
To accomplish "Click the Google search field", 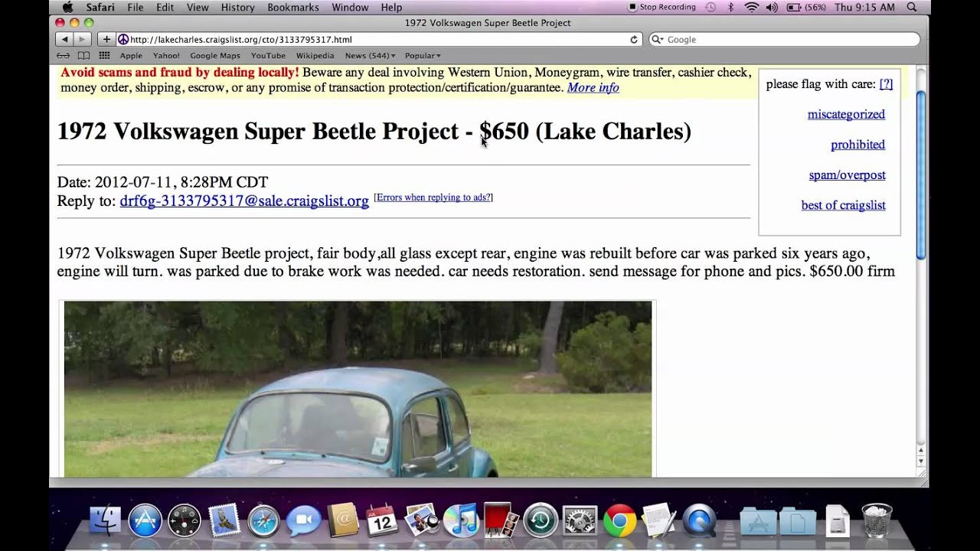I will (x=785, y=39).
